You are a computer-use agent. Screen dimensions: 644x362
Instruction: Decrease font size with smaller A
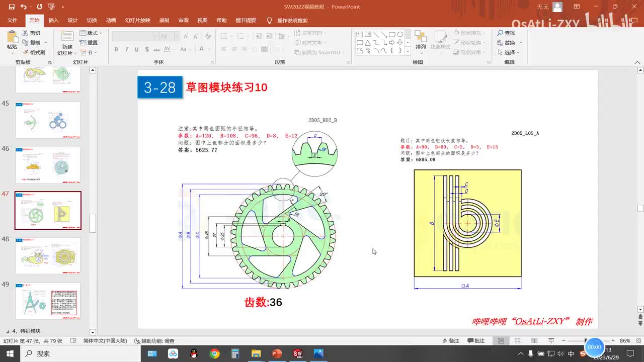(x=195, y=36)
